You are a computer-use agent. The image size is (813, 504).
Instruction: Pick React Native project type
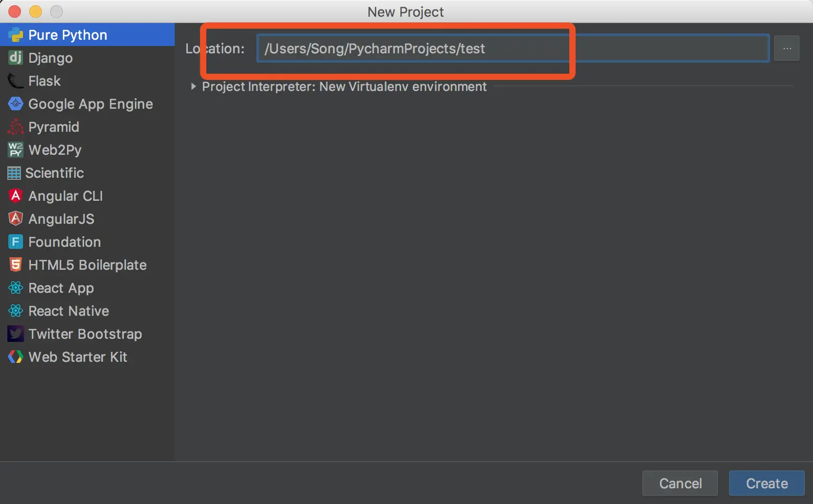pyautogui.click(x=87, y=311)
